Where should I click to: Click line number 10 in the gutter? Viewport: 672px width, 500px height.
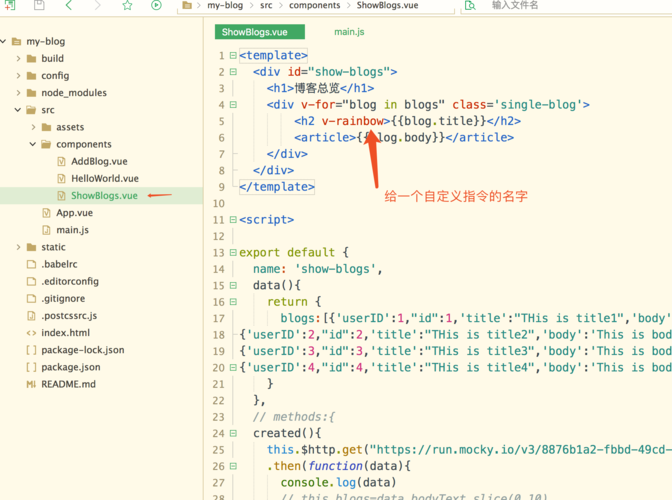point(219,204)
